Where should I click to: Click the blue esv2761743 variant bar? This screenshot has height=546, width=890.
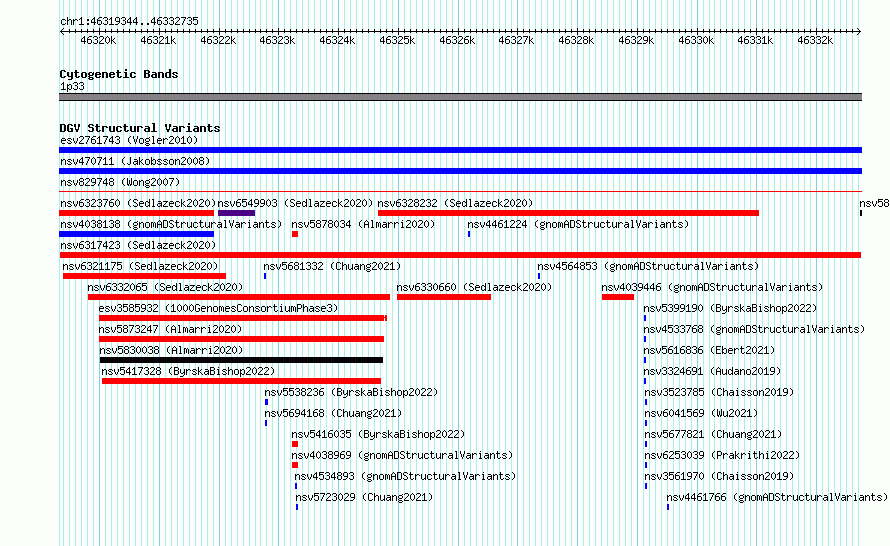pos(460,150)
